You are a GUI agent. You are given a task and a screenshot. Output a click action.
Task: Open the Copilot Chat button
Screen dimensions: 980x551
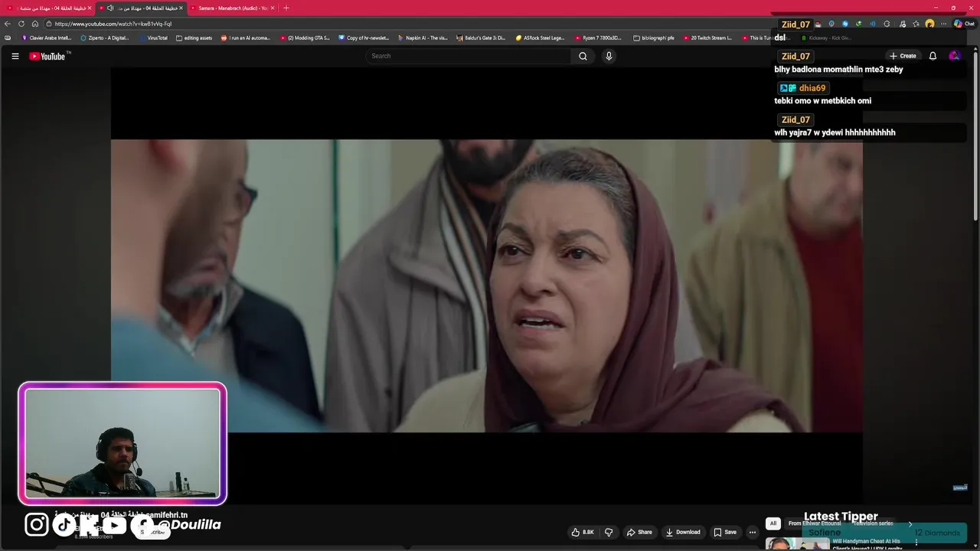964,24
